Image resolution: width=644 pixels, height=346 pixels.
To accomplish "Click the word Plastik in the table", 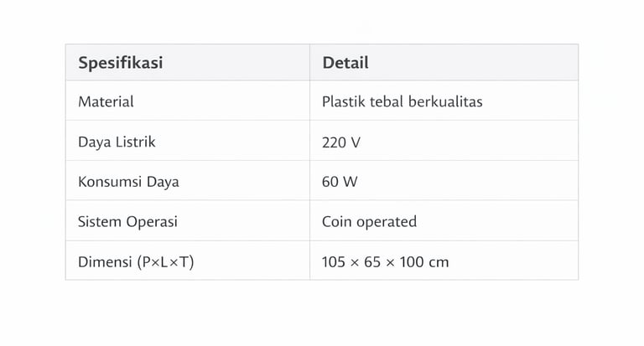I will (x=342, y=101).
